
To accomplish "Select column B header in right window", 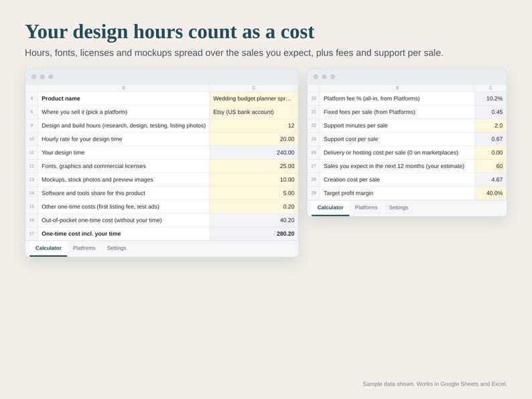I will click(x=397, y=88).
